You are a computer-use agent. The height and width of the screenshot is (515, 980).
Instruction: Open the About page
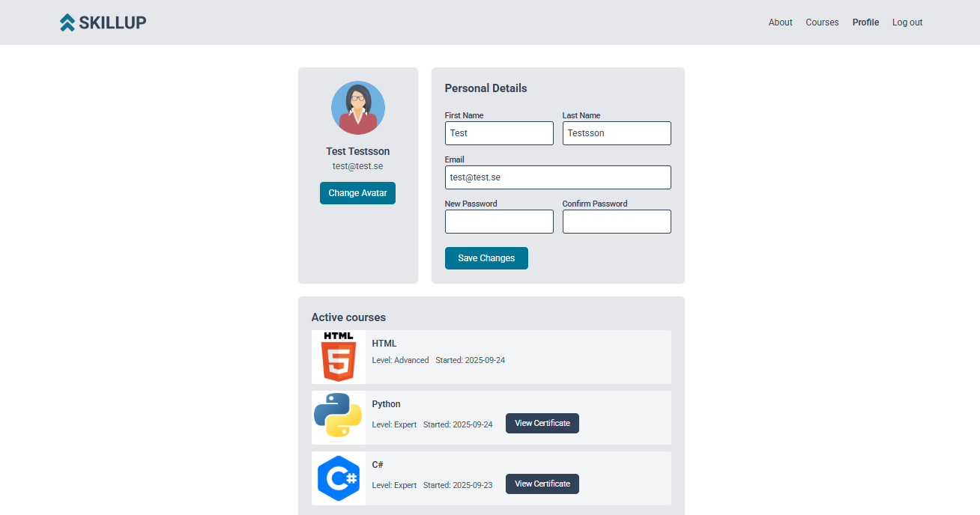(x=780, y=22)
